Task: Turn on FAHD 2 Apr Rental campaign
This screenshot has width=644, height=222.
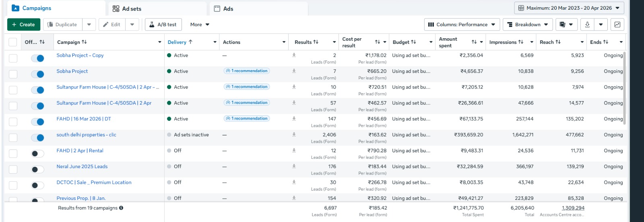Action: click(37, 154)
